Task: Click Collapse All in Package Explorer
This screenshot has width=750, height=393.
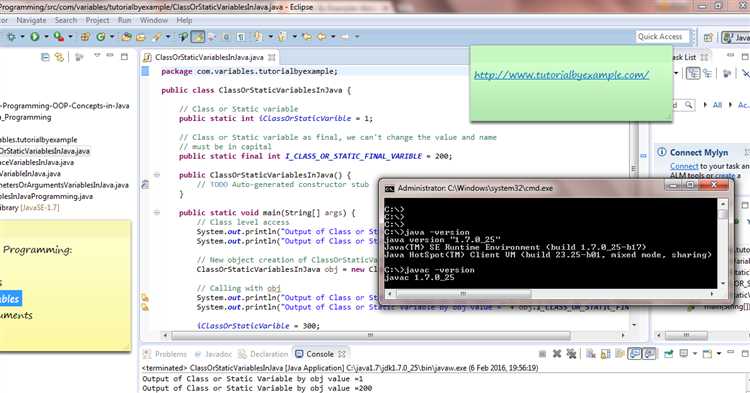Action: tap(45, 57)
